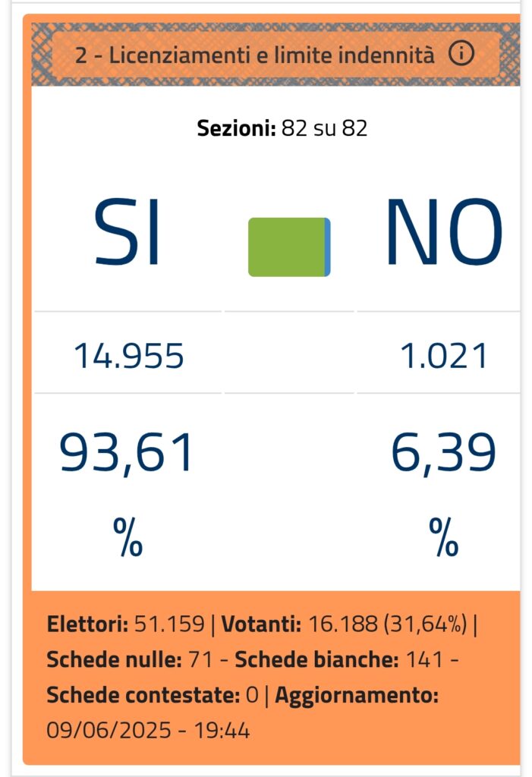Viewport: 532px width, 777px height.
Task: Click the Schede nulle 71 value
Action: tap(200, 659)
